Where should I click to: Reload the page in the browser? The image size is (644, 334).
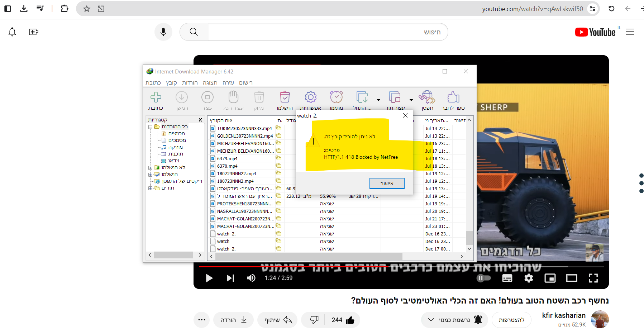point(611,9)
